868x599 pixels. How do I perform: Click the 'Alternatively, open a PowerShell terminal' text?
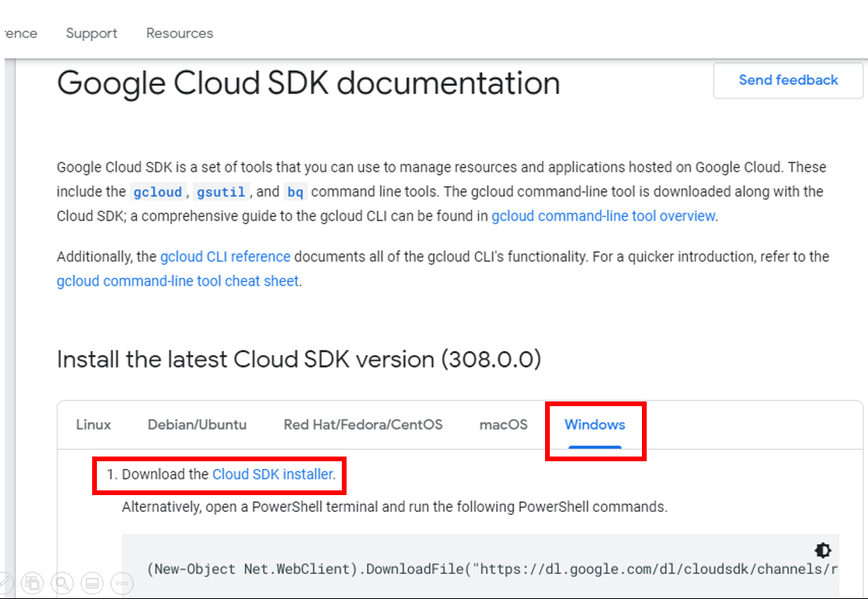point(394,507)
